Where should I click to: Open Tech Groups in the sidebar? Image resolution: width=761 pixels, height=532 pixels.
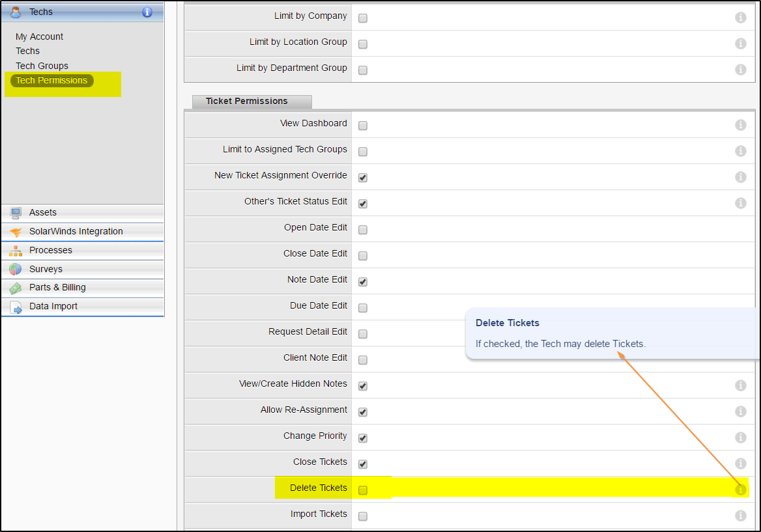(42, 66)
